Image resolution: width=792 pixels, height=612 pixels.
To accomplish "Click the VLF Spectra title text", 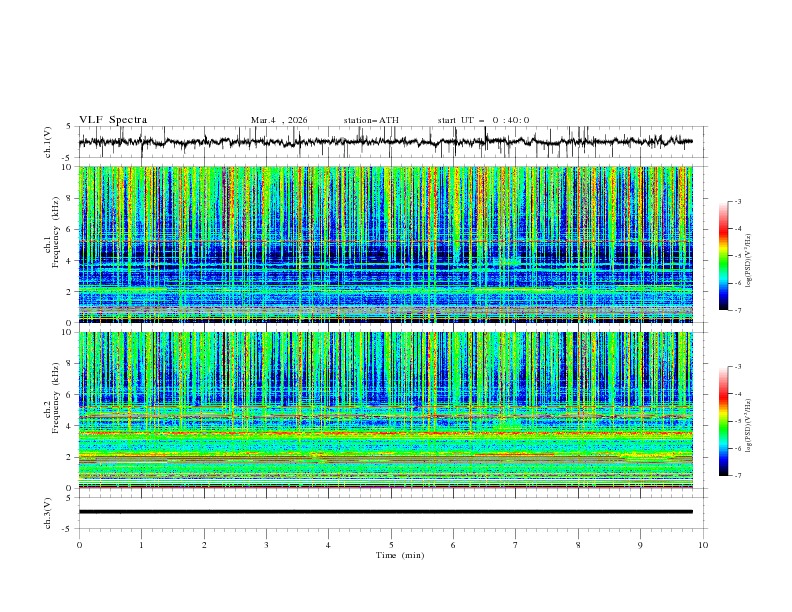I will coord(113,120).
